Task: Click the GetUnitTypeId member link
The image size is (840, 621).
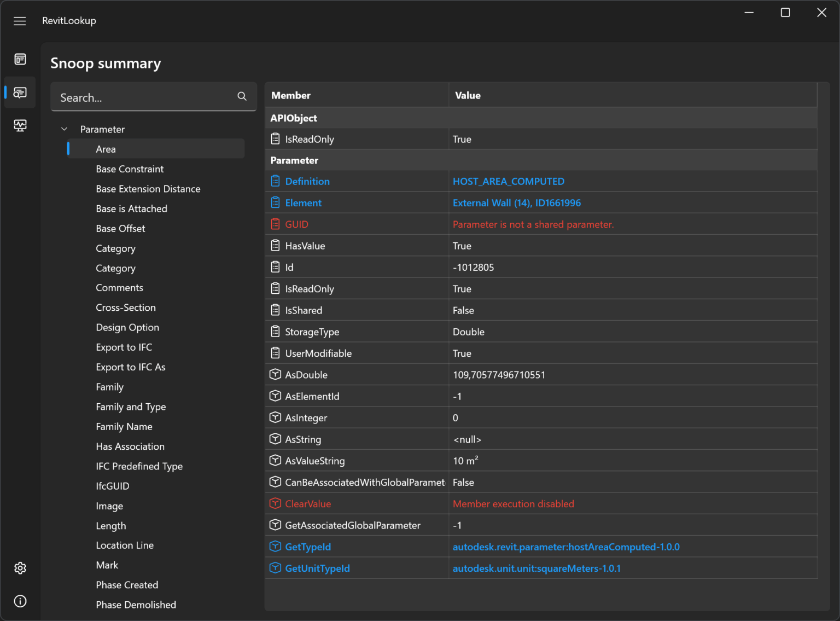Action: point(317,568)
